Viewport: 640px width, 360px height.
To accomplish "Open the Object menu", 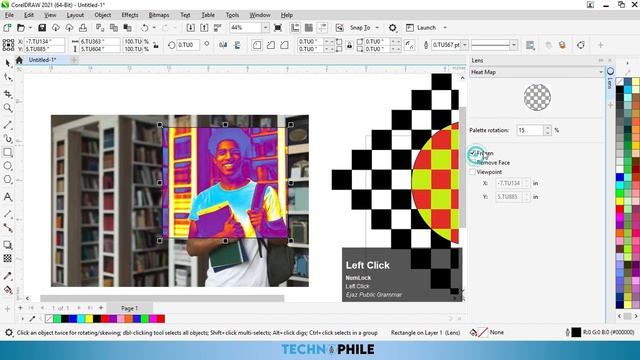I will 102,15.
